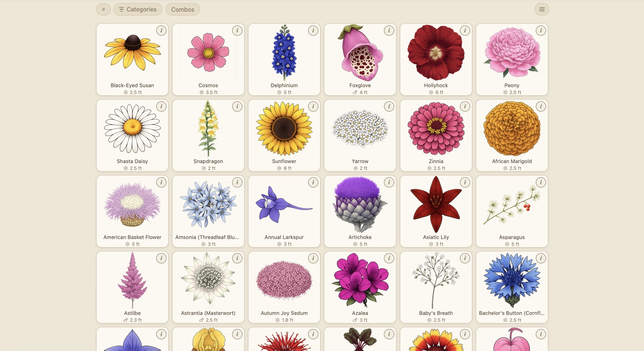The width and height of the screenshot is (644, 351).
Task: Select the Artichoke flower image
Action: (360, 204)
